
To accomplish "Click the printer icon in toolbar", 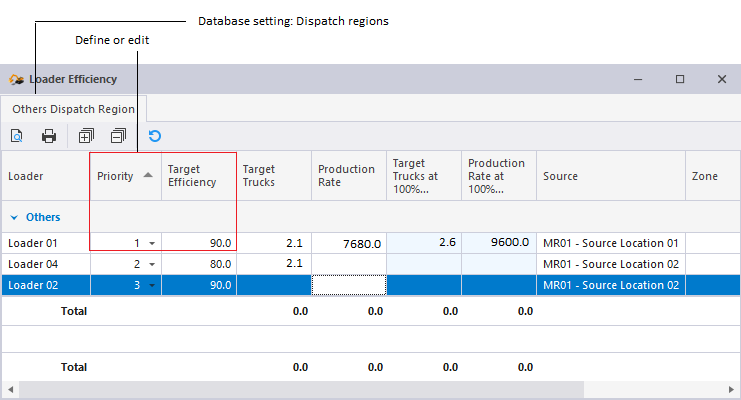I will tap(48, 136).
